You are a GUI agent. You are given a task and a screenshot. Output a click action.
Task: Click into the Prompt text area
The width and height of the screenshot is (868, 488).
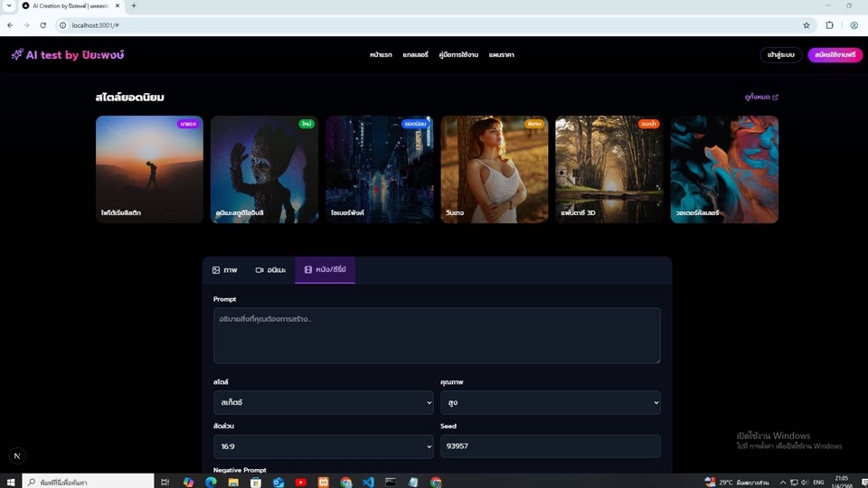[437, 335]
